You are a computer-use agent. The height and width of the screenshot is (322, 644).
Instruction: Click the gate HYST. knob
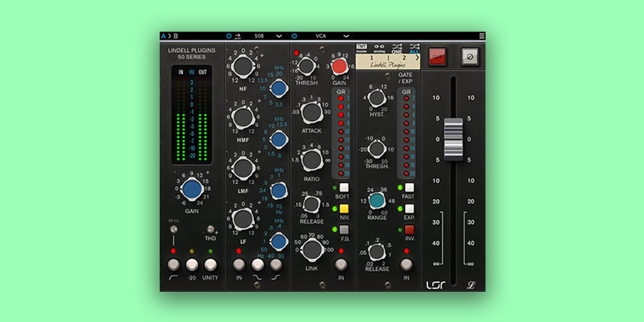point(377,99)
